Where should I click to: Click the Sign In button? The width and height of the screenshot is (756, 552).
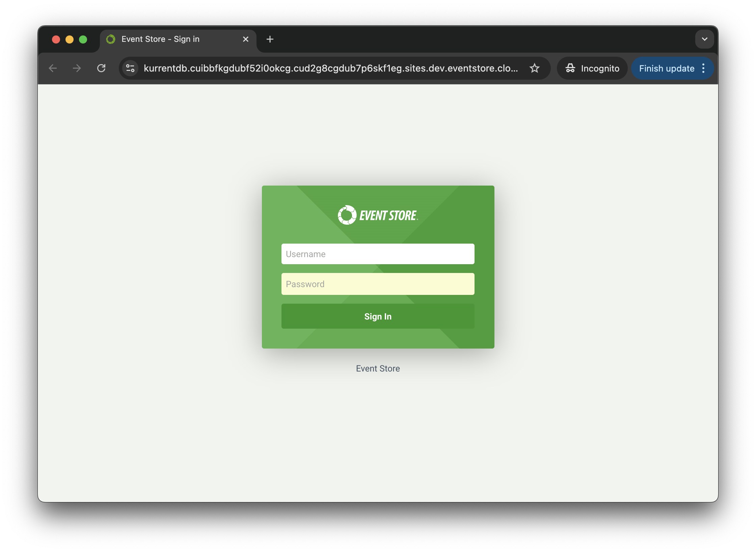tap(377, 316)
